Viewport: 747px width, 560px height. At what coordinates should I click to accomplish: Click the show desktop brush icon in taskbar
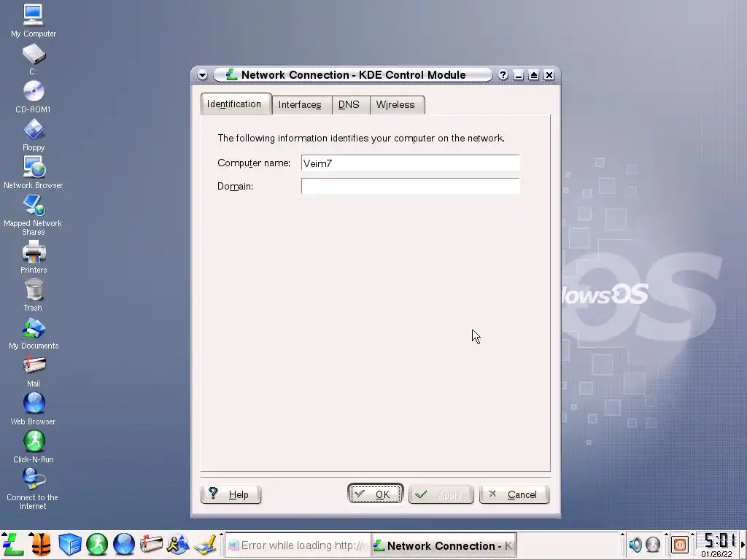pos(205,545)
